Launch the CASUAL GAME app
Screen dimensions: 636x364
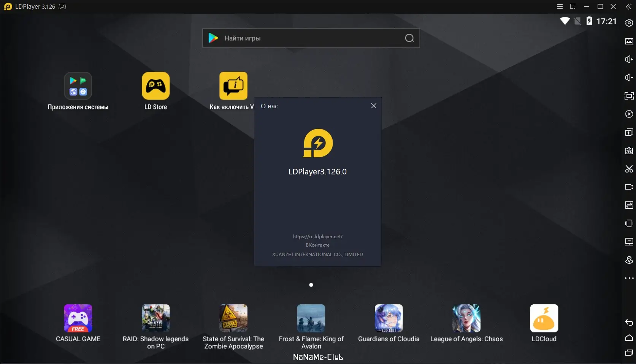[x=78, y=323]
